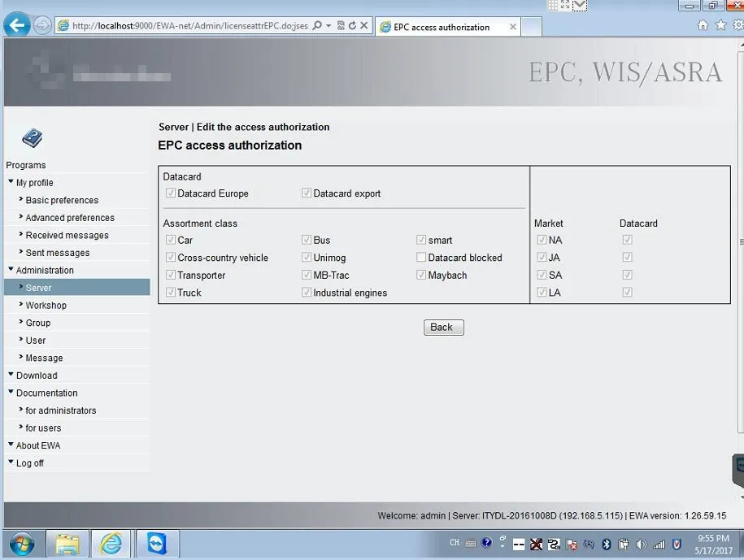The width and height of the screenshot is (744, 560).
Task: Expand the About EWA menu section
Action: click(38, 445)
